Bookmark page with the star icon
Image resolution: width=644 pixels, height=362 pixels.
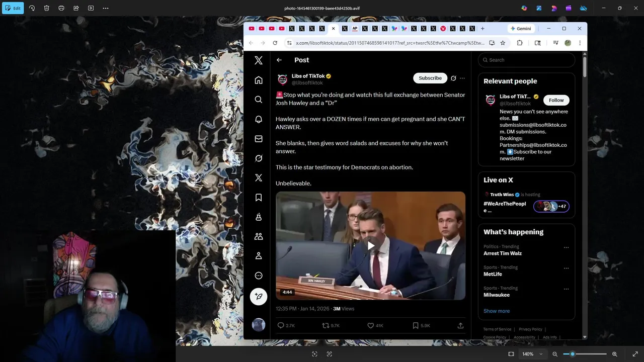(503, 43)
